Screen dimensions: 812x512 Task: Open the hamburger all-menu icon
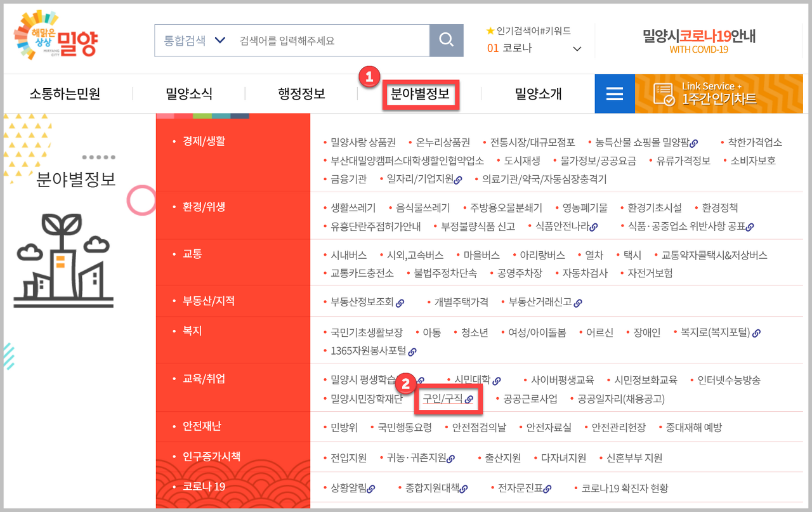pyautogui.click(x=614, y=94)
